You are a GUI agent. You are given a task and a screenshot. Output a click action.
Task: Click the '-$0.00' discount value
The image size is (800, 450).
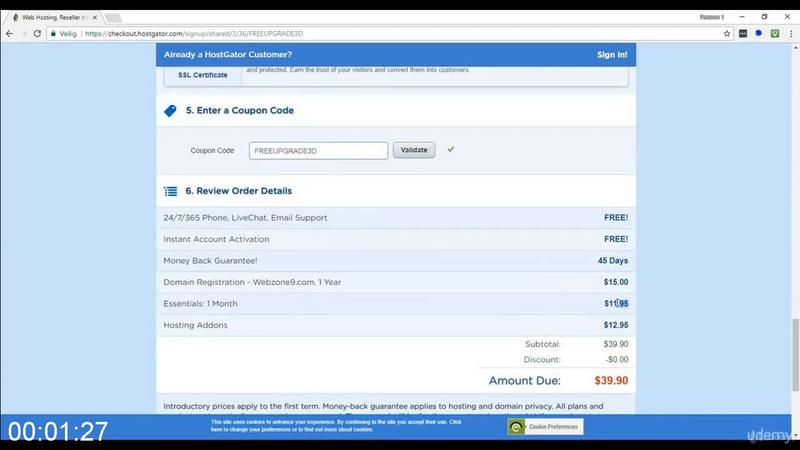pyautogui.click(x=617, y=360)
